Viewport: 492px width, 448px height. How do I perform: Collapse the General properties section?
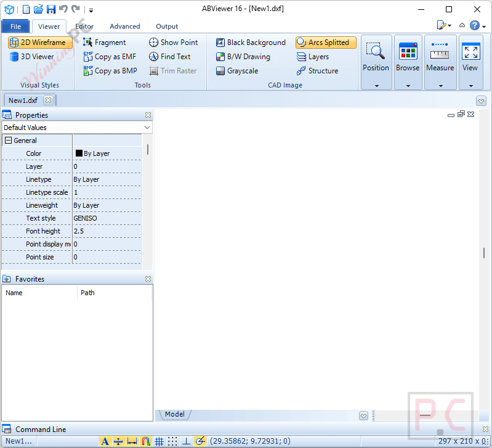click(8, 141)
